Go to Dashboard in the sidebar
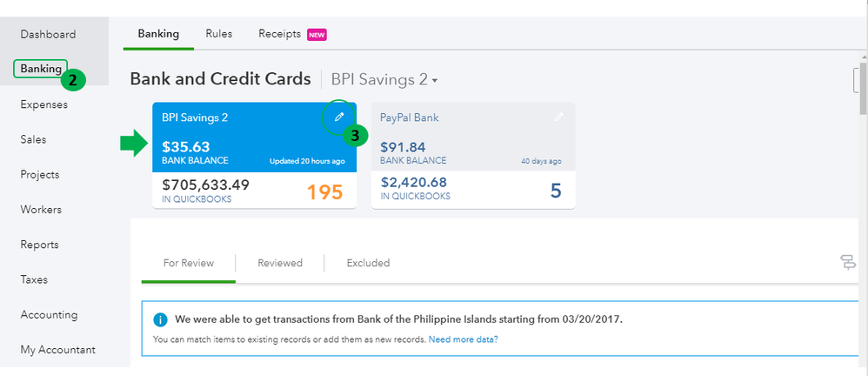 48,35
